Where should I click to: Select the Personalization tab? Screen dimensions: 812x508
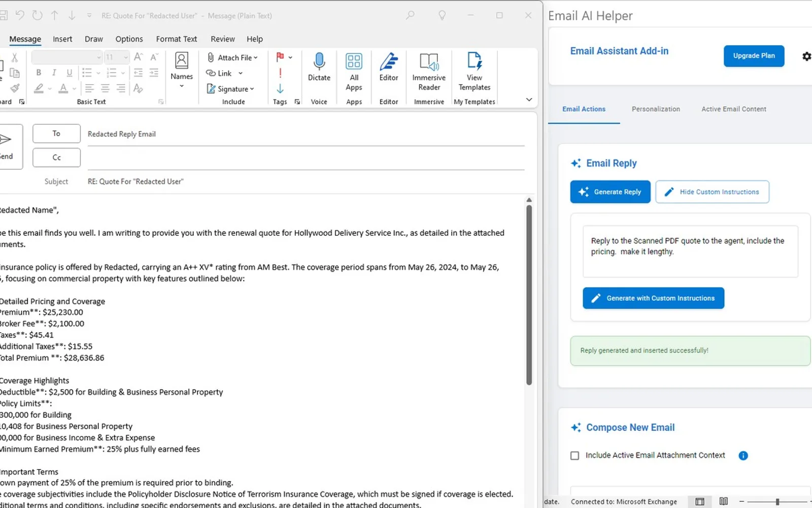(x=656, y=109)
